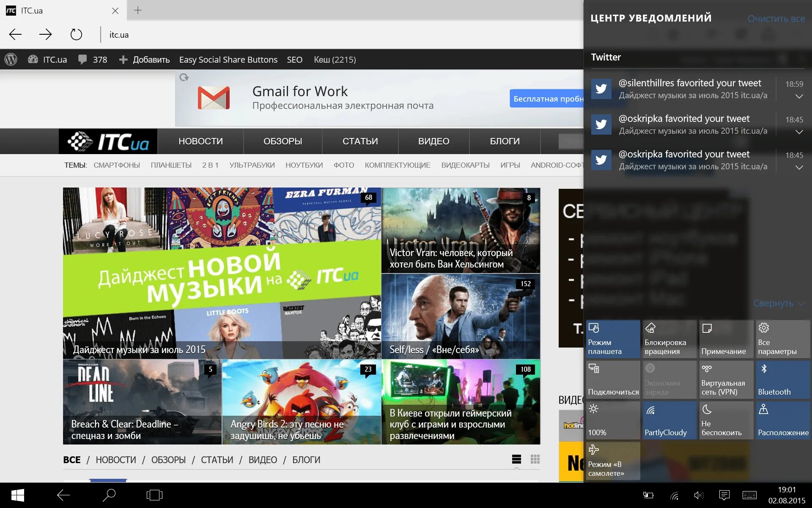Open taskbar search magnifier
The width and height of the screenshot is (812, 508).
(109, 495)
